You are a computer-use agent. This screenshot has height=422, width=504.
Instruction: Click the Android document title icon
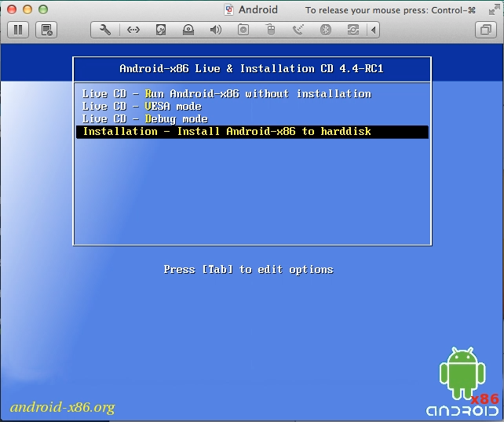229,9
